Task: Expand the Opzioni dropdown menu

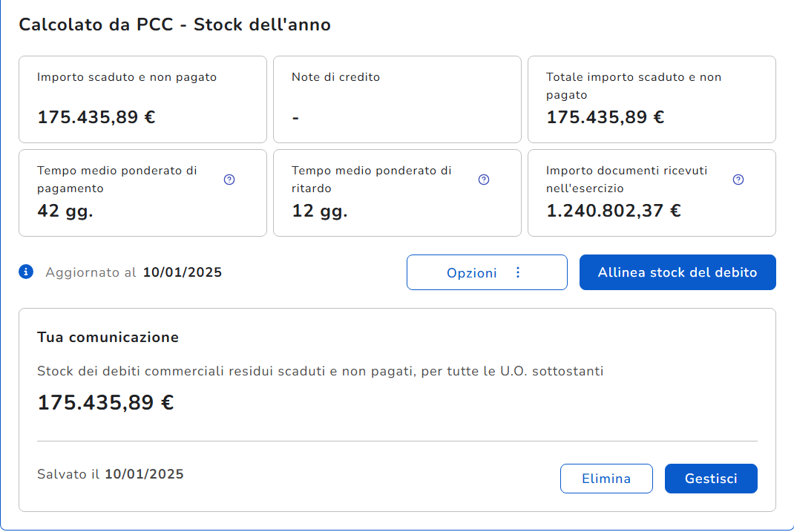Action: (487, 272)
